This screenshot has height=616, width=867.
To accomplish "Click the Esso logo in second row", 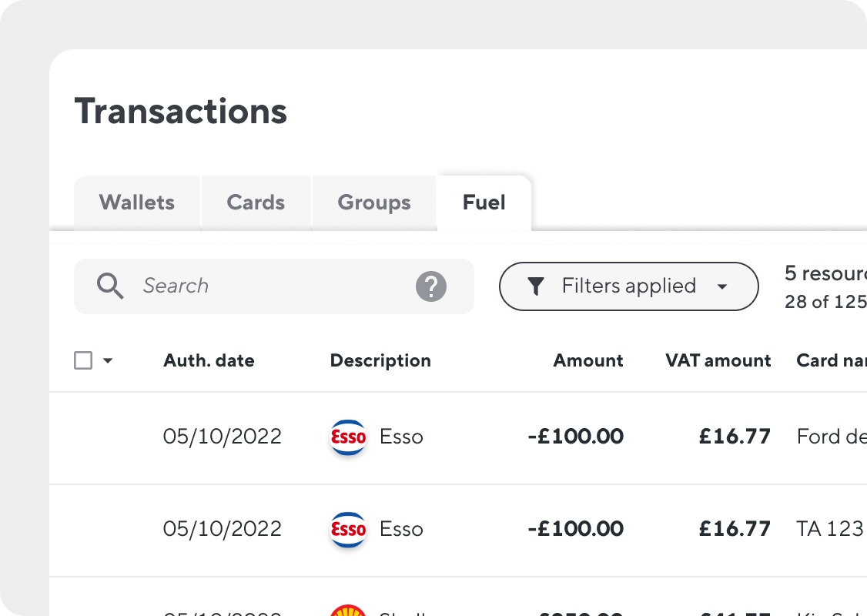I will coord(348,529).
